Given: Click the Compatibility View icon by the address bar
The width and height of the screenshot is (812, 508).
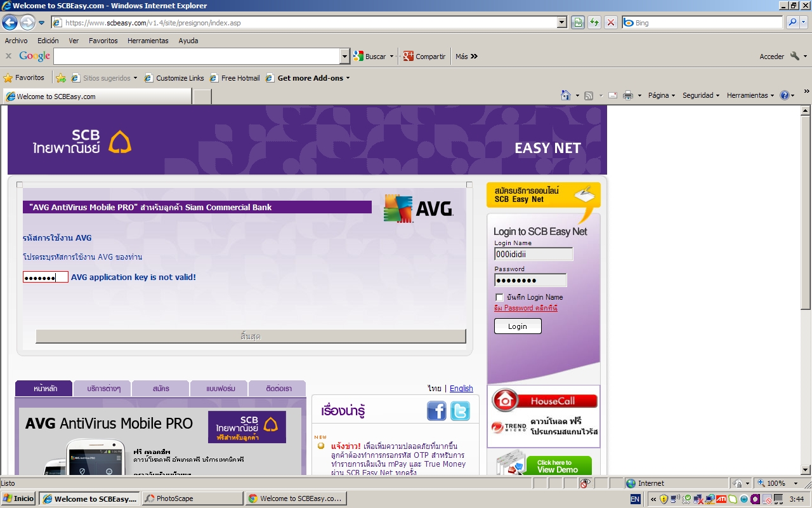Looking at the screenshot, I should [577, 22].
